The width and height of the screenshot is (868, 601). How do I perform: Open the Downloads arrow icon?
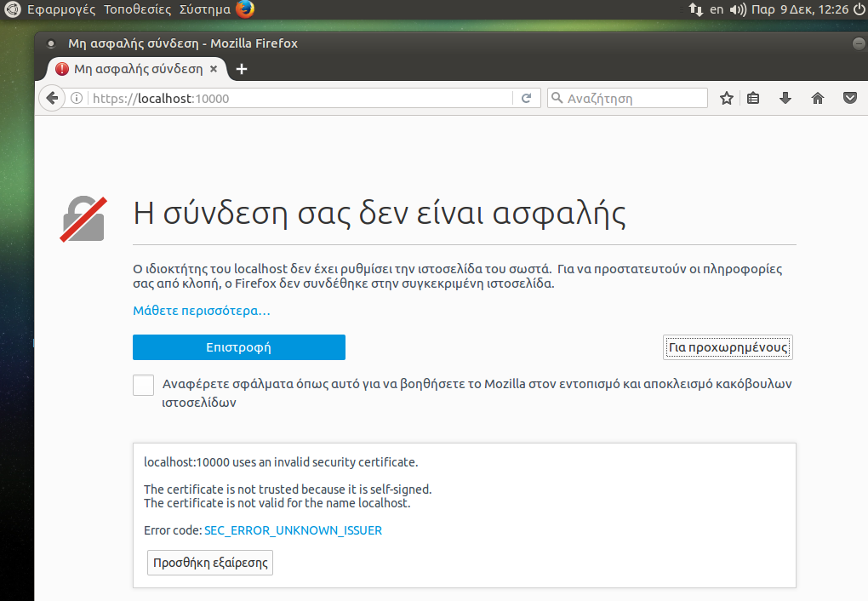tap(785, 98)
